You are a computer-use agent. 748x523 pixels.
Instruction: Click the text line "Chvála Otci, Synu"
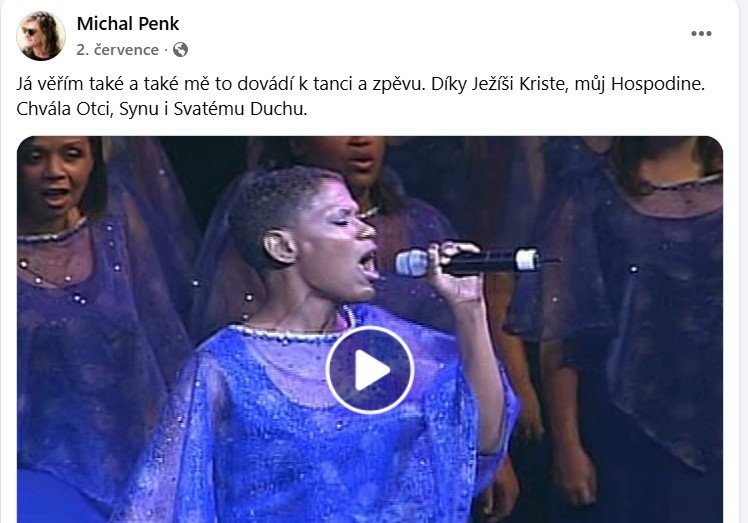click(162, 109)
